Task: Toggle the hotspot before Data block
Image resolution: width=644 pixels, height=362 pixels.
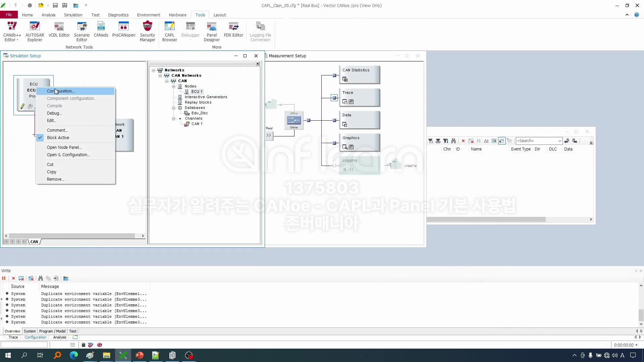Action: pos(334,120)
